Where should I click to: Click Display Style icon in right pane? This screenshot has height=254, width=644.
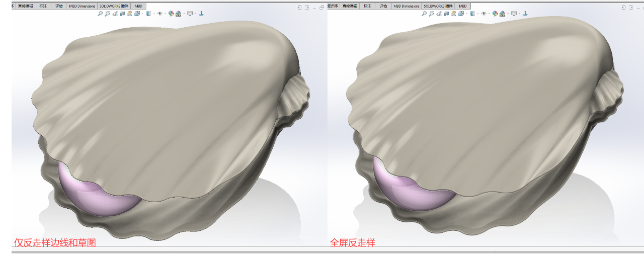coord(472,14)
